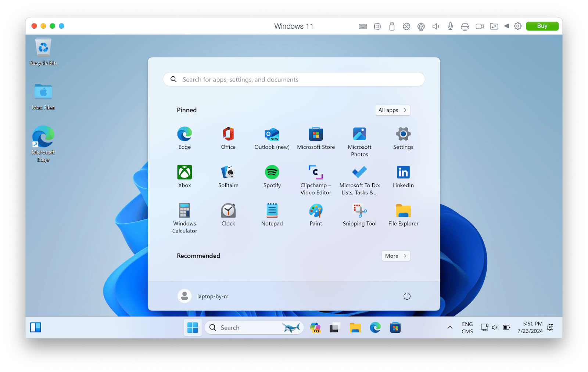588x372 pixels.
Task: Show More recommended items
Action: 396,256
